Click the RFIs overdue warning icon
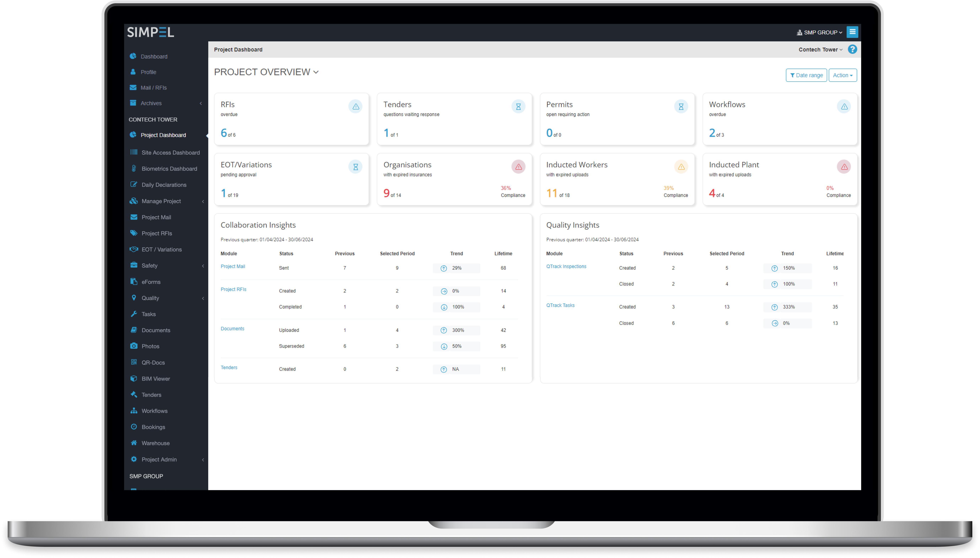 click(x=355, y=106)
